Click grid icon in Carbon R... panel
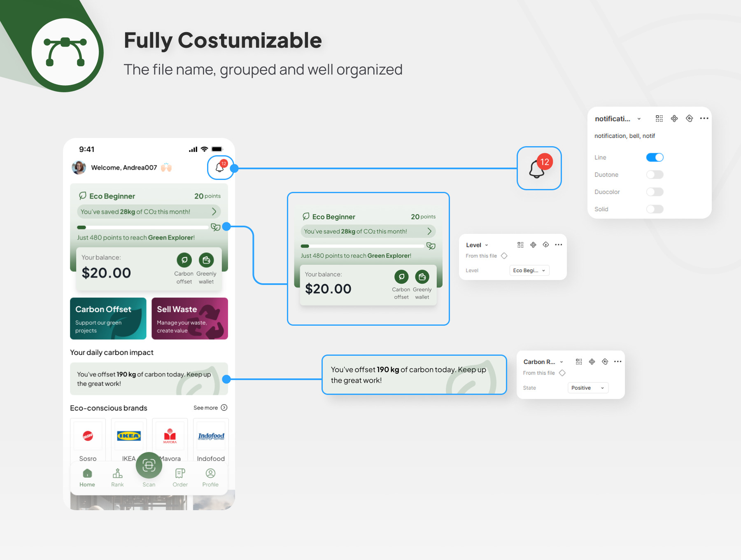Viewport: 741px width, 560px height. tap(579, 362)
